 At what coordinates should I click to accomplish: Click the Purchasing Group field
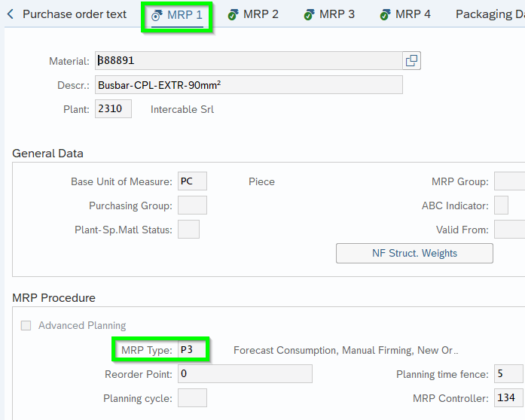(x=192, y=205)
